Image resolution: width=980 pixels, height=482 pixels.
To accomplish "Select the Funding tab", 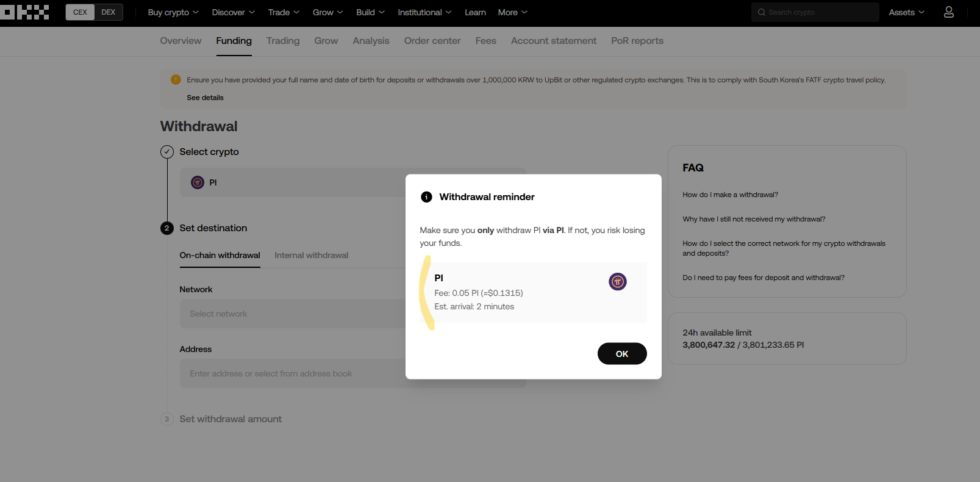I will pos(234,41).
